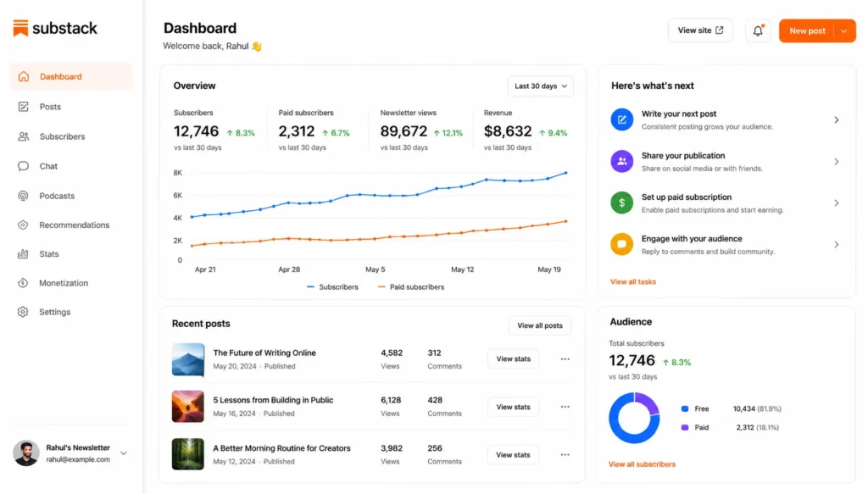Click the sunset thumbnail of 5 Lessons post
868x494 pixels.
point(187,407)
